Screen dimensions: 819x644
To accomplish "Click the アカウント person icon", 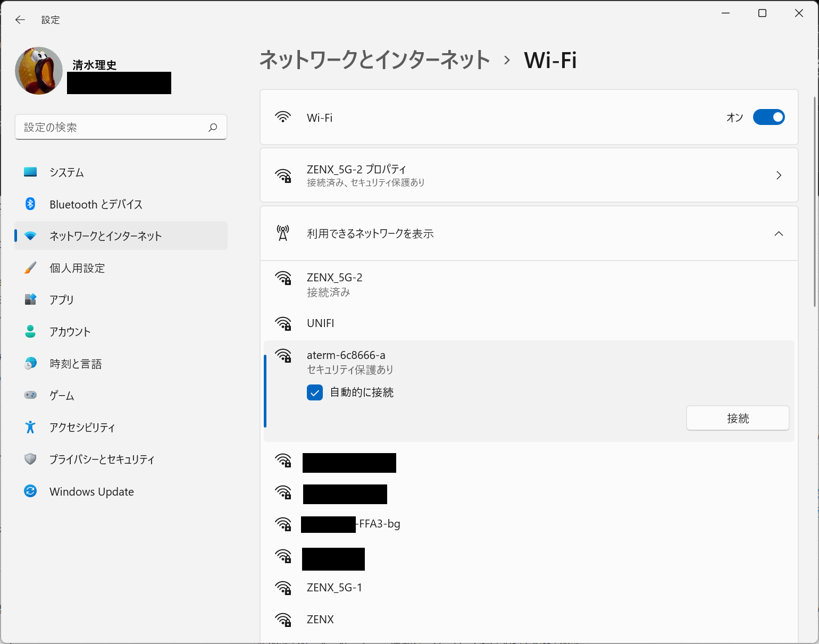I will click(x=30, y=331).
